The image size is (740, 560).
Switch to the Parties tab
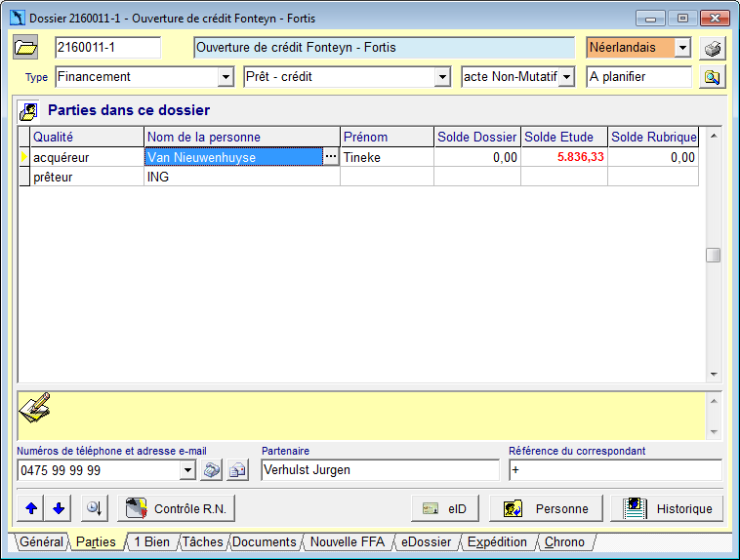pyautogui.click(x=96, y=541)
